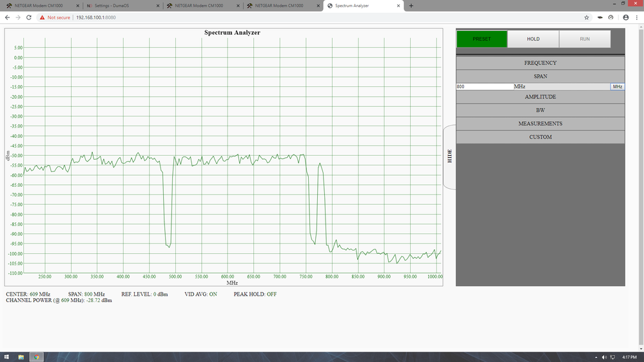Screen dimensions: 644x362
Task: Switch to the first NETGEAR Modem CM1000 tab
Action: tap(39, 6)
